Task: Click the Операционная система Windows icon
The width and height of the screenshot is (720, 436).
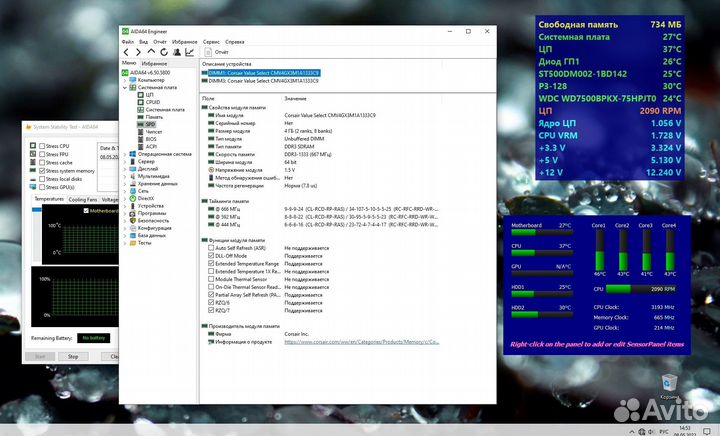Action: coord(133,154)
